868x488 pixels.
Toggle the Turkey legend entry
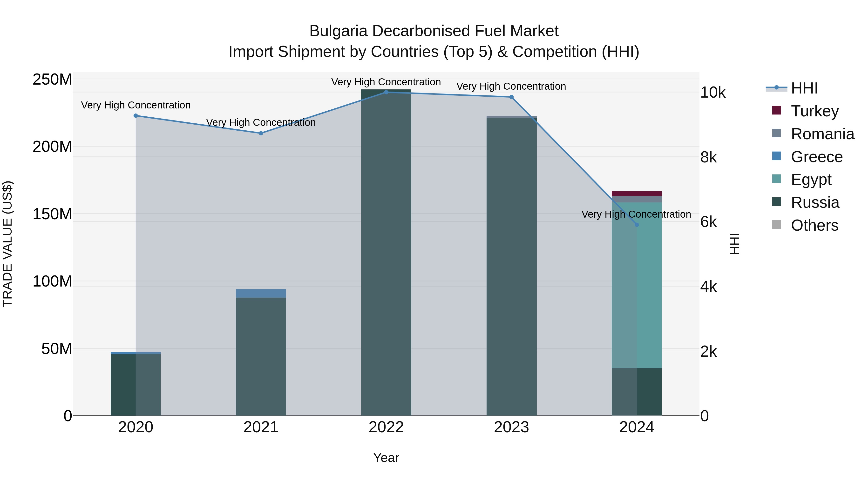805,111
